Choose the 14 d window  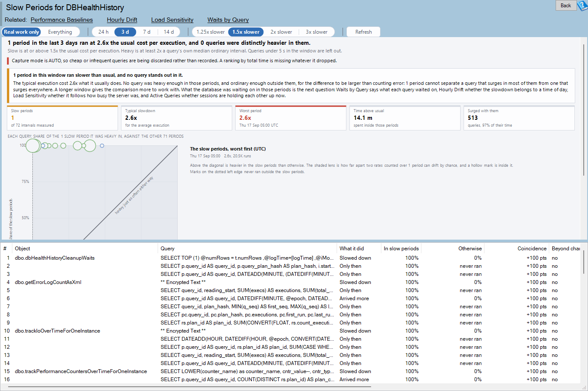pos(169,32)
